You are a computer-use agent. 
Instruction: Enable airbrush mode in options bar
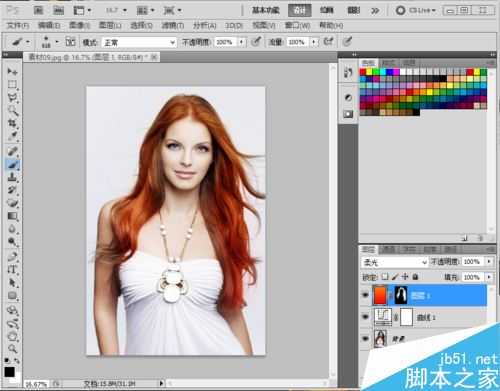click(329, 42)
